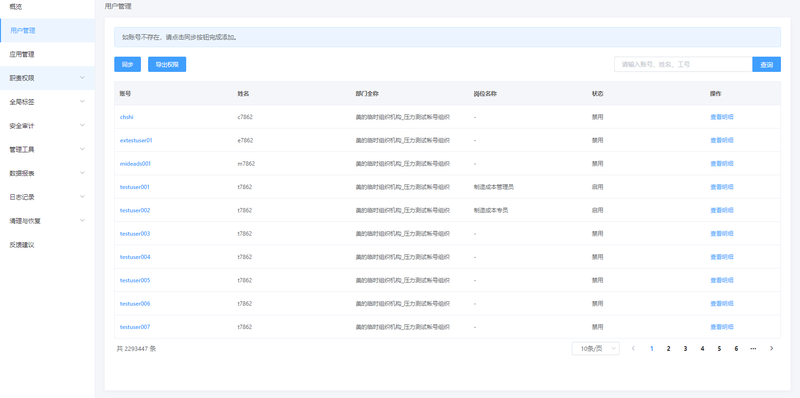Image resolution: width=800 pixels, height=398 pixels.
Task: Open the extestuser01 account link
Action: tap(136, 140)
